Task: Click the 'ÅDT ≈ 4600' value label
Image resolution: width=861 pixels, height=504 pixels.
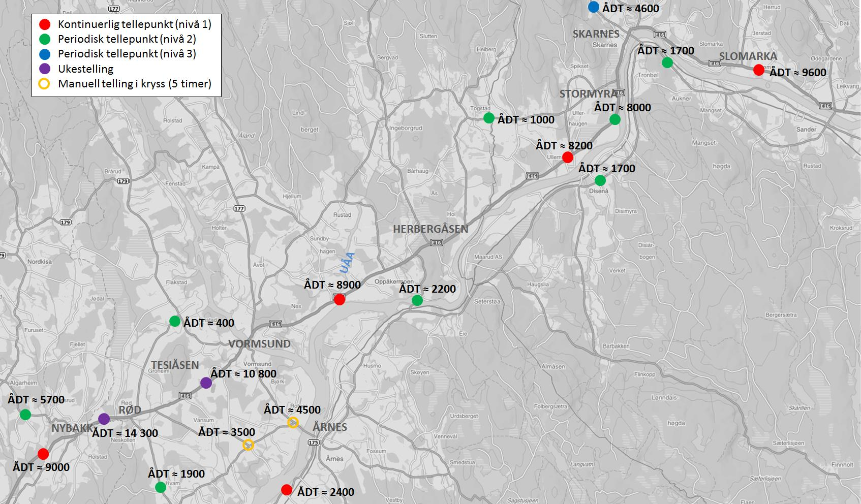Action: 631,9
